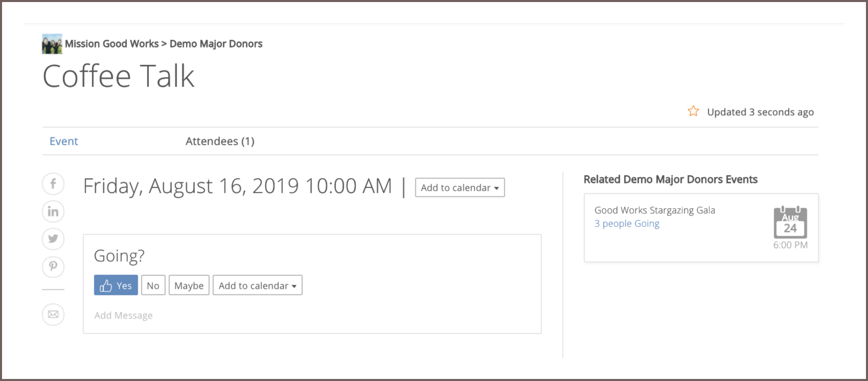Click the Mission Good Works logo thumbnail
This screenshot has width=868, height=381.
pyautogui.click(x=52, y=44)
